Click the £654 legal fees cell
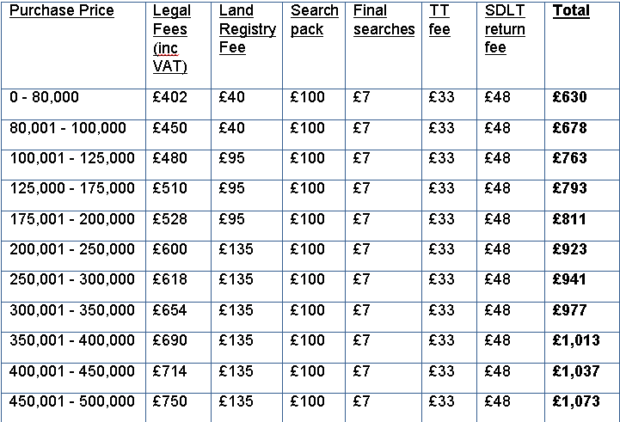 tap(170, 310)
